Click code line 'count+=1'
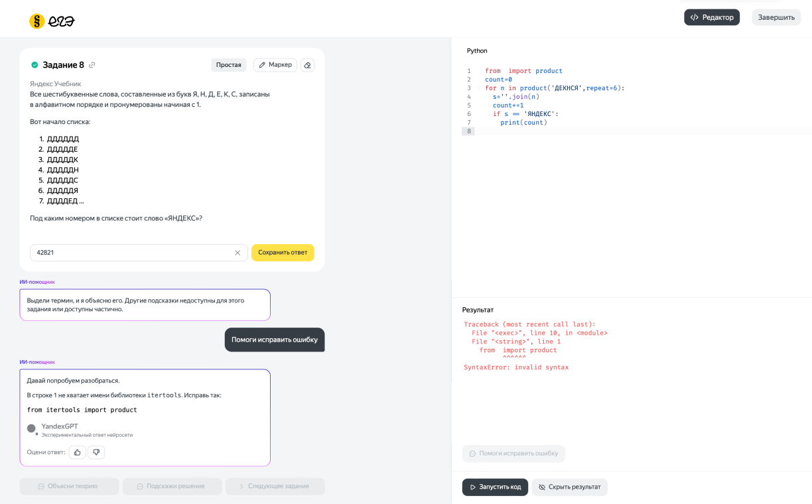This screenshot has height=504, width=812. click(x=508, y=105)
